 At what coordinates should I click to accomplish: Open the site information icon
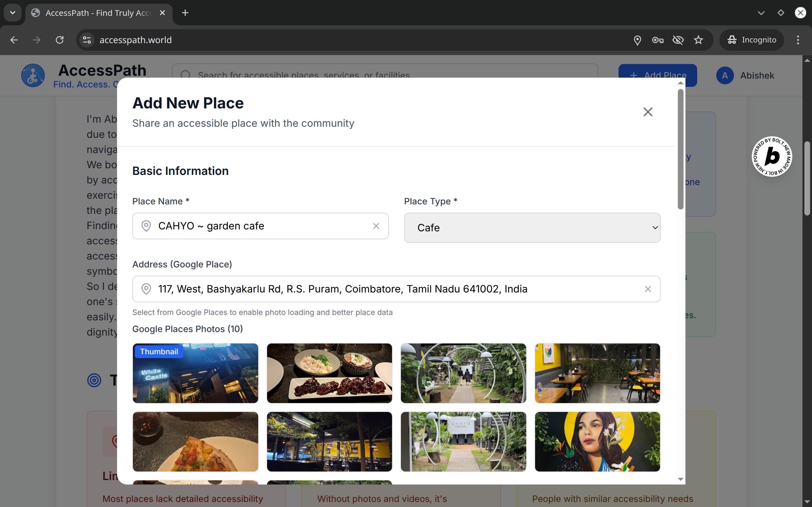(87, 40)
